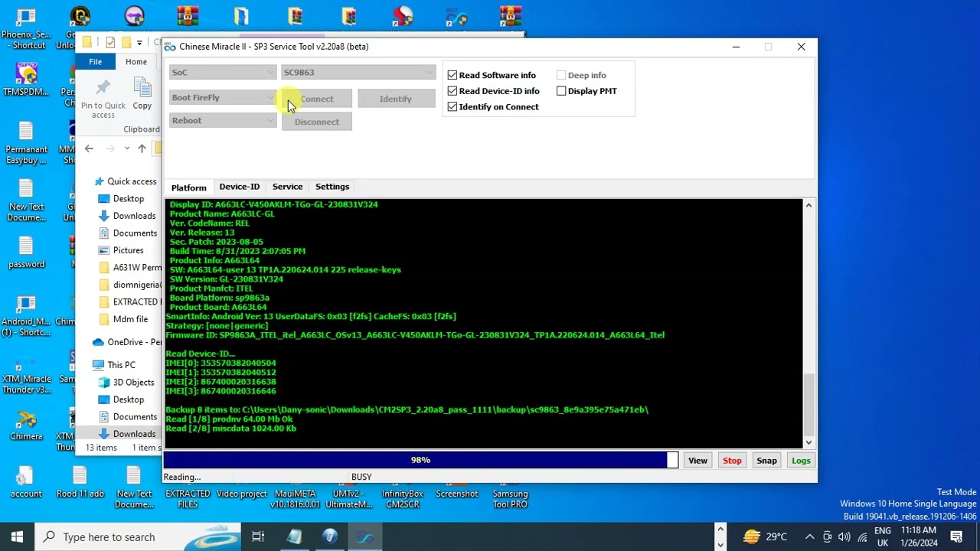Click the log panel scroll-down arrow
This screenshot has height=551, width=980.
tap(808, 442)
